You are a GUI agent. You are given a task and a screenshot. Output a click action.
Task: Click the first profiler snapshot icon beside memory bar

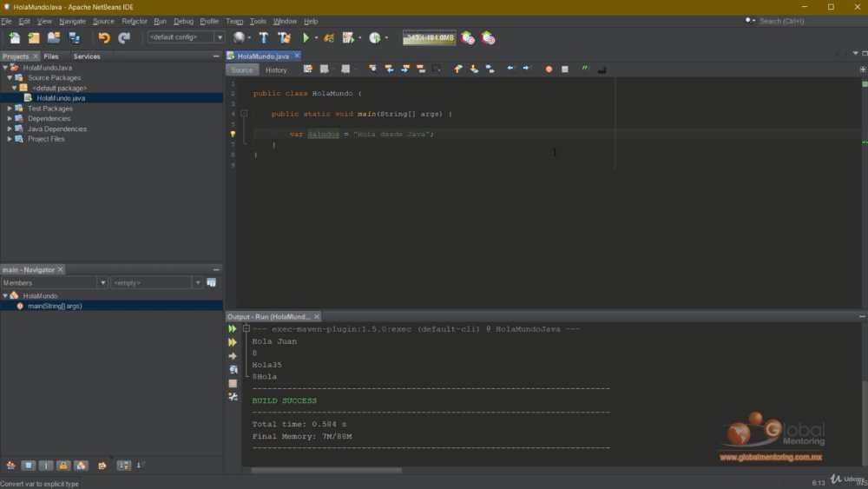point(468,37)
